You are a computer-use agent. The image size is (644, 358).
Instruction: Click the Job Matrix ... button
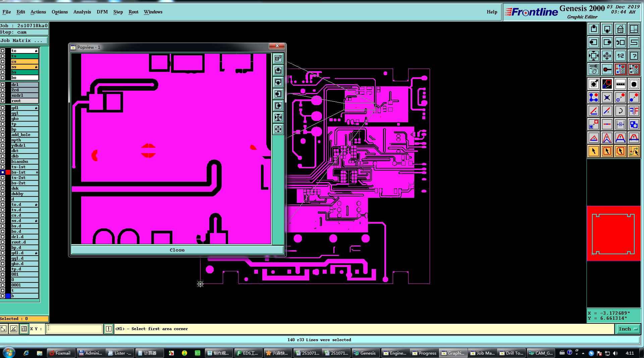24,40
